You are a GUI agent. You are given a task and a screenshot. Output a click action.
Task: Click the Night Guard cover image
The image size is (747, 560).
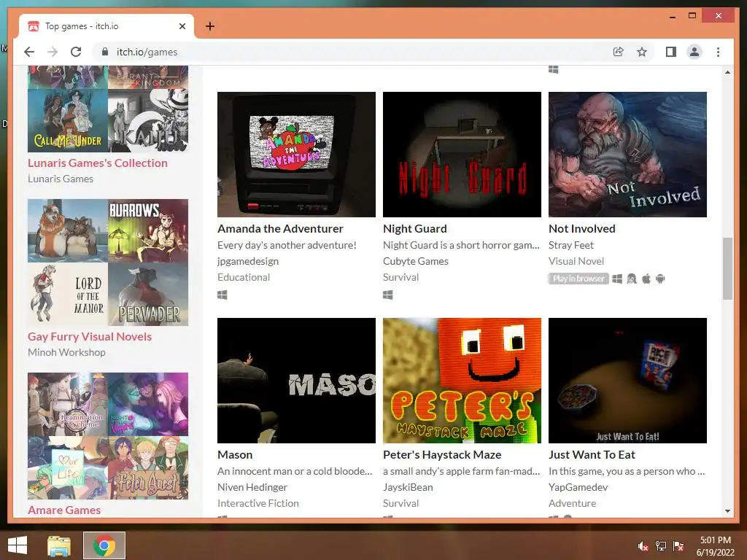462,155
